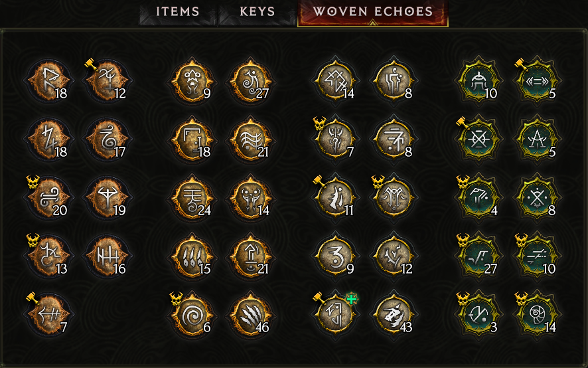This screenshot has width=588, height=368.
Task: Select the green echo with count 27
Action: (x=479, y=256)
